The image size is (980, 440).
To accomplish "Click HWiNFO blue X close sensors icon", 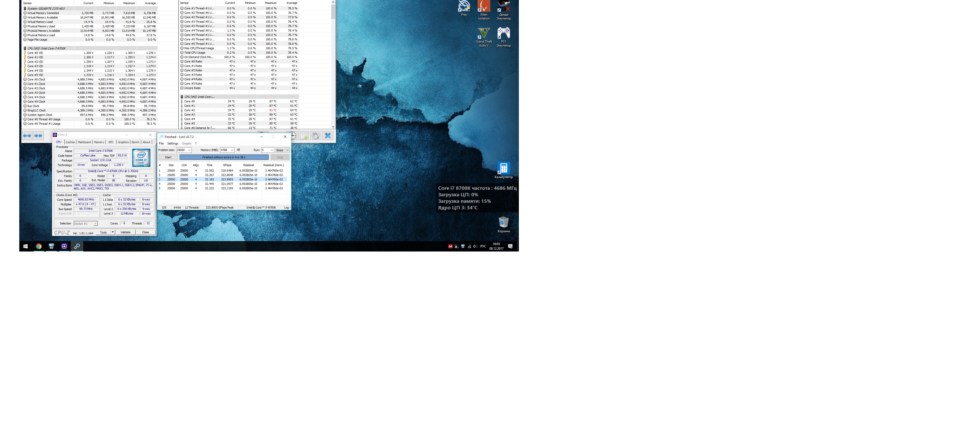I will 328,135.
